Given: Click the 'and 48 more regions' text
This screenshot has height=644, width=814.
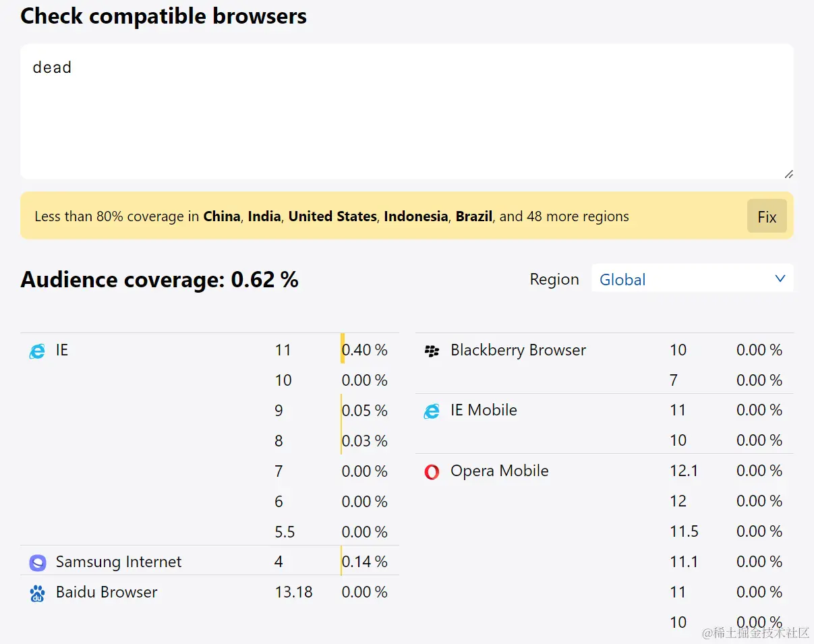Looking at the screenshot, I should [564, 216].
